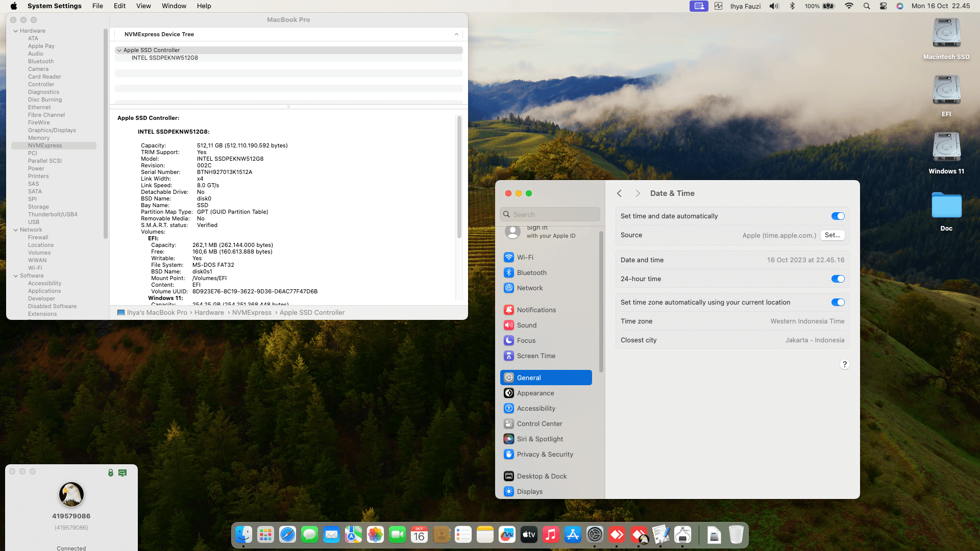Toggle automatic time zone using current location
The image size is (980, 551).
click(838, 303)
